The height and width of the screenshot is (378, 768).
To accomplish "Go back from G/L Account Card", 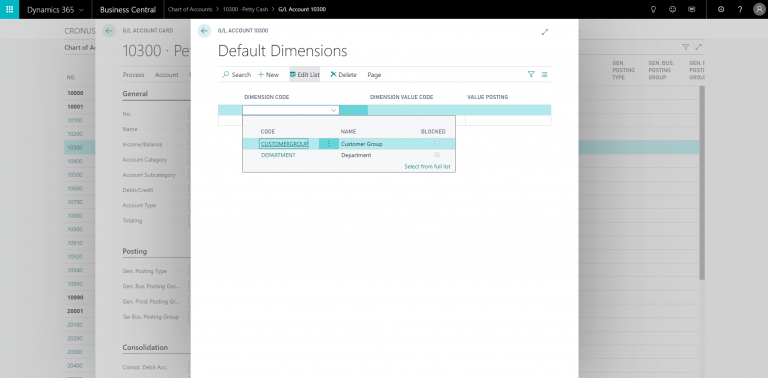I will [109, 31].
